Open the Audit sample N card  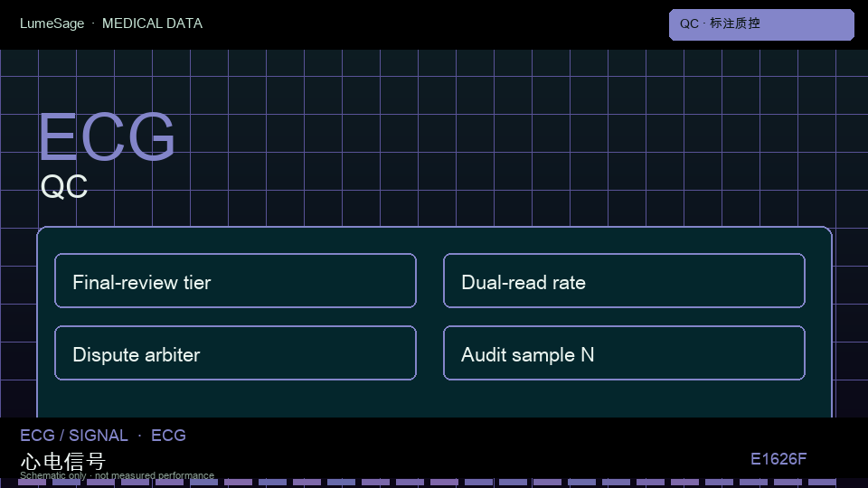click(x=624, y=353)
